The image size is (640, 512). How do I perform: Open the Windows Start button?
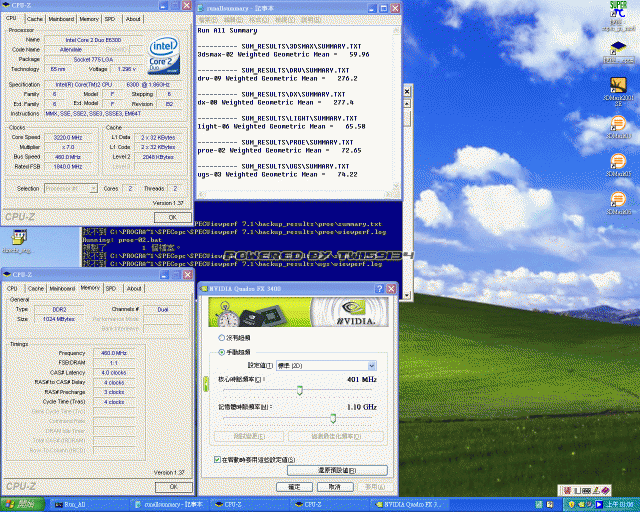22,505
